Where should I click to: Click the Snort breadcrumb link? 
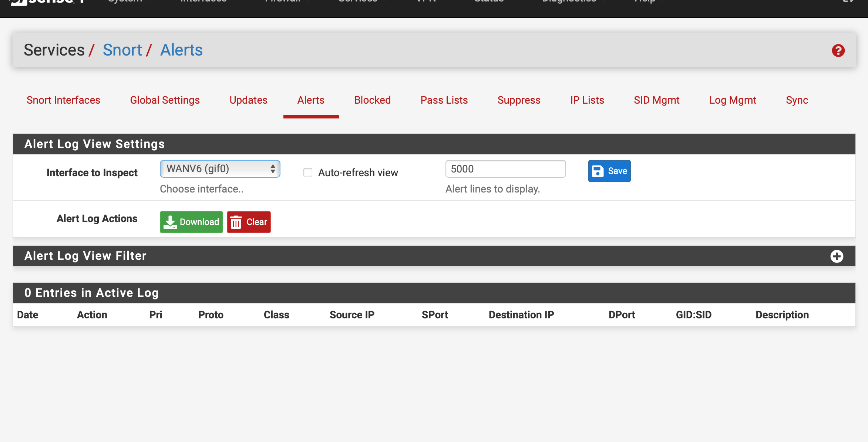pyautogui.click(x=122, y=50)
